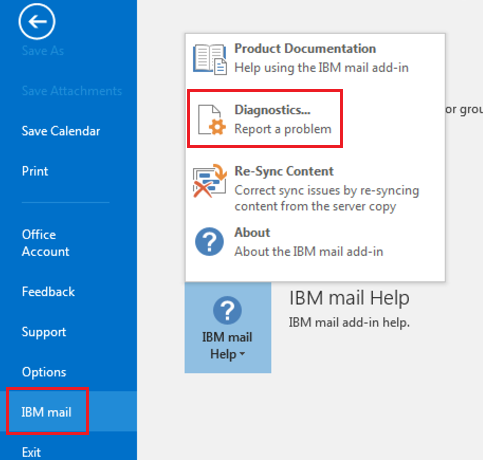This screenshot has width=483, height=463.
Task: Click 'About the IBM mail add-in' text
Action: [x=309, y=252]
